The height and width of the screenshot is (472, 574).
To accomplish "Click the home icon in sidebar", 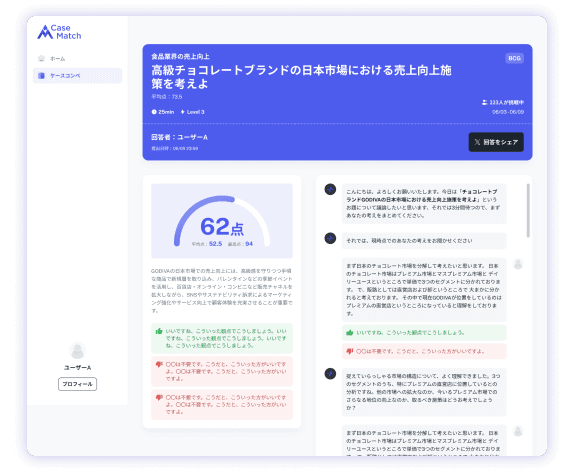I will [x=41, y=59].
